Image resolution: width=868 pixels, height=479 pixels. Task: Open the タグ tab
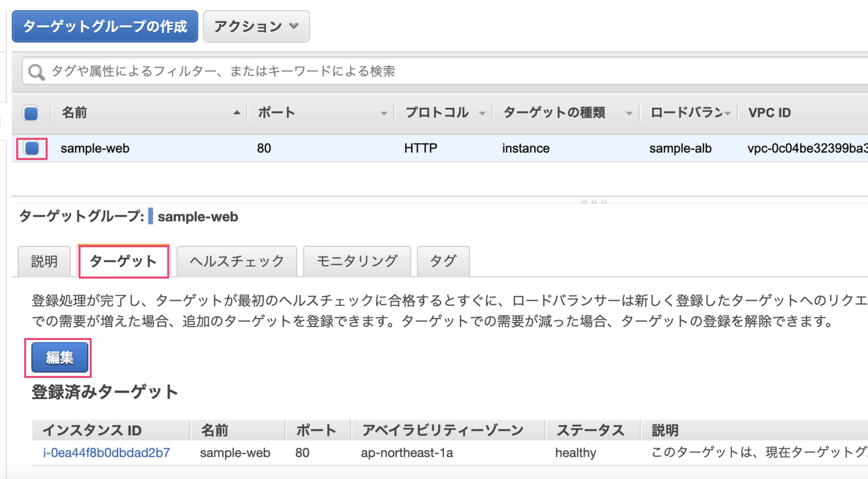click(x=443, y=261)
